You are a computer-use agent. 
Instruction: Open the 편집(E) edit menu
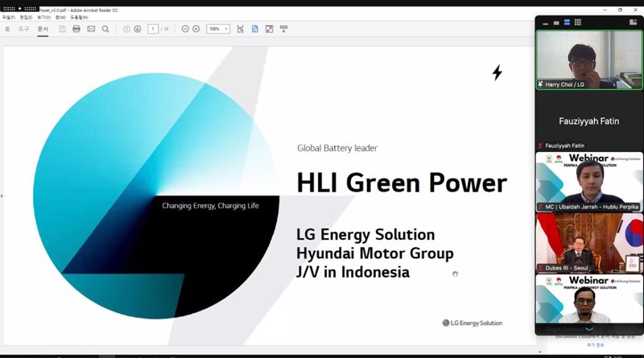tap(26, 17)
